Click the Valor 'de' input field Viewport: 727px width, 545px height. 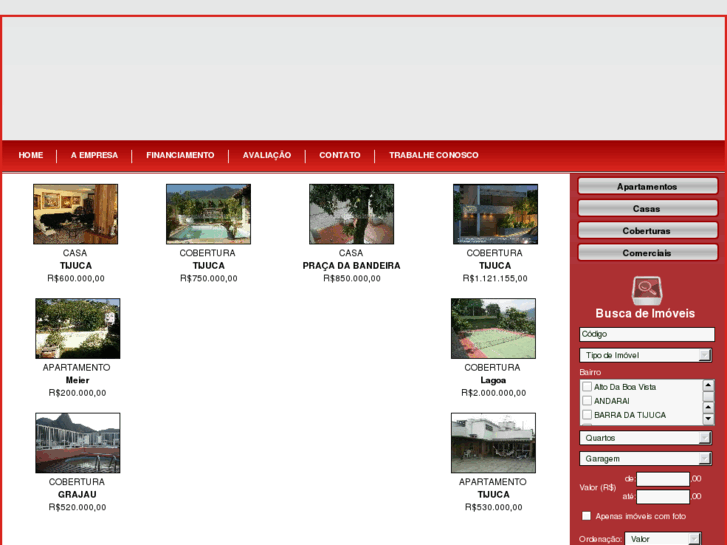click(x=663, y=479)
